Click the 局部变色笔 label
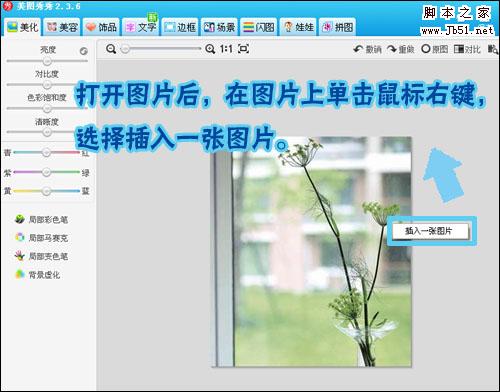The image size is (500, 392). point(48,256)
